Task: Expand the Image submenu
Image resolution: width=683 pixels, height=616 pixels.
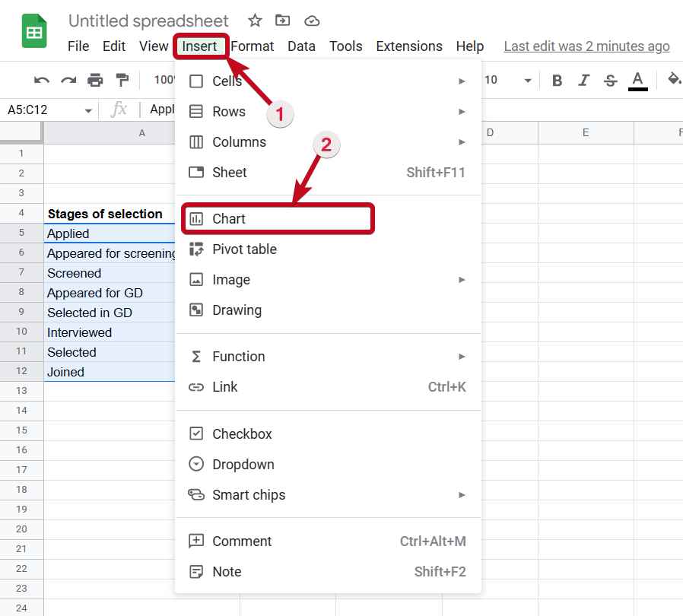Action: (328, 280)
